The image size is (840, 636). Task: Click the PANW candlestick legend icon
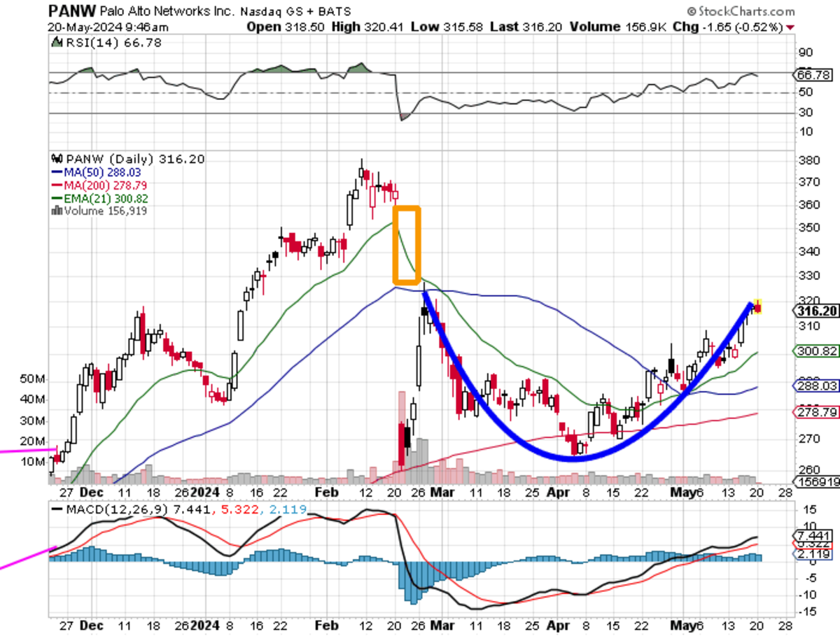pyautogui.click(x=56, y=160)
